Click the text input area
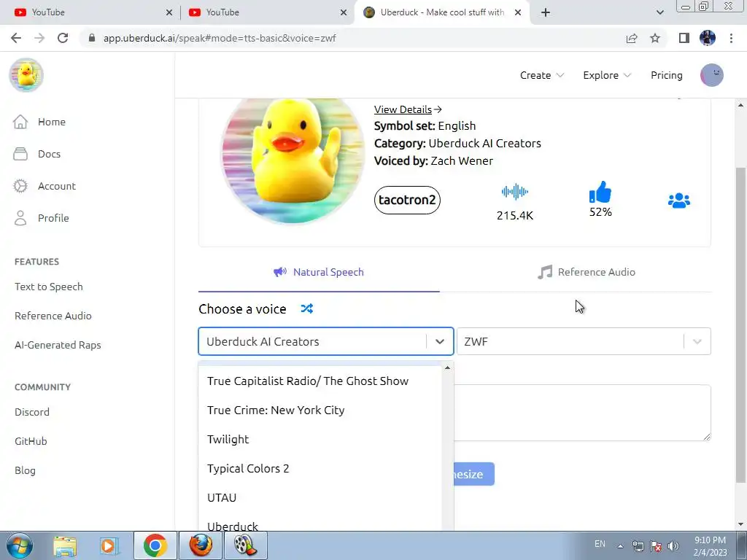 pos(582,413)
